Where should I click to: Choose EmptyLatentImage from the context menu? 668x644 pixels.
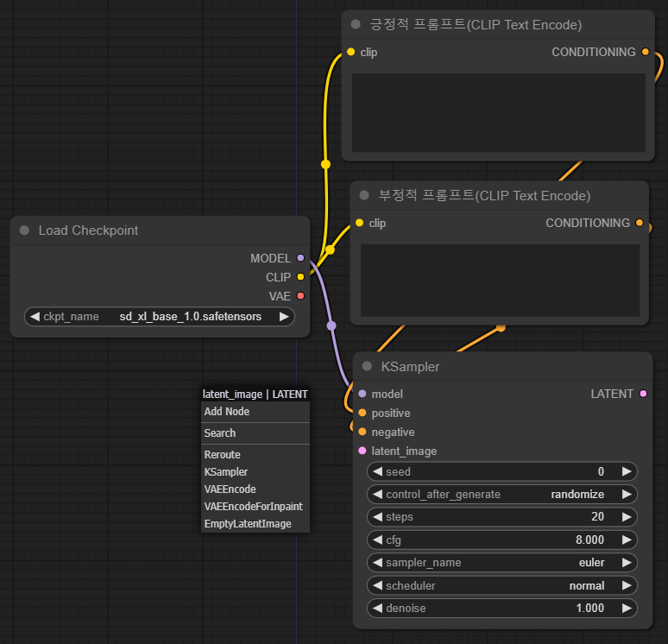point(255,524)
